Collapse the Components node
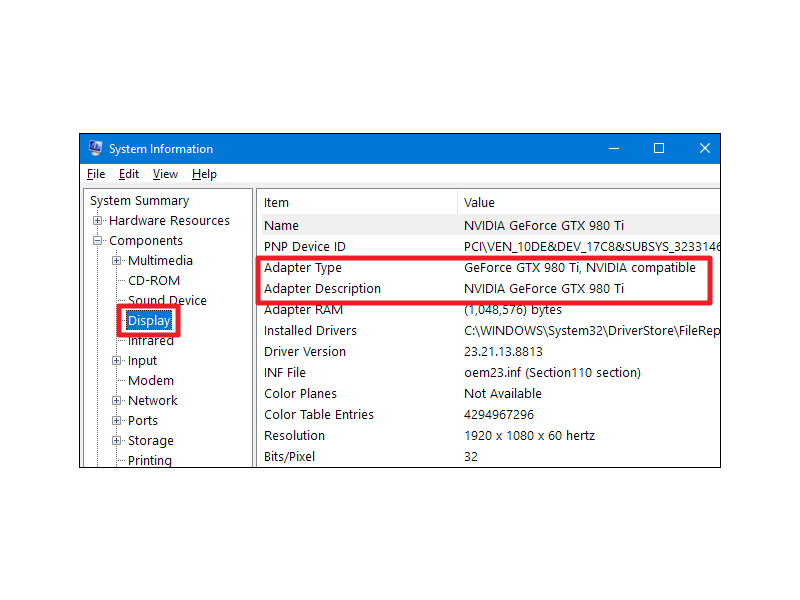This screenshot has height=600, width=800. [97, 240]
